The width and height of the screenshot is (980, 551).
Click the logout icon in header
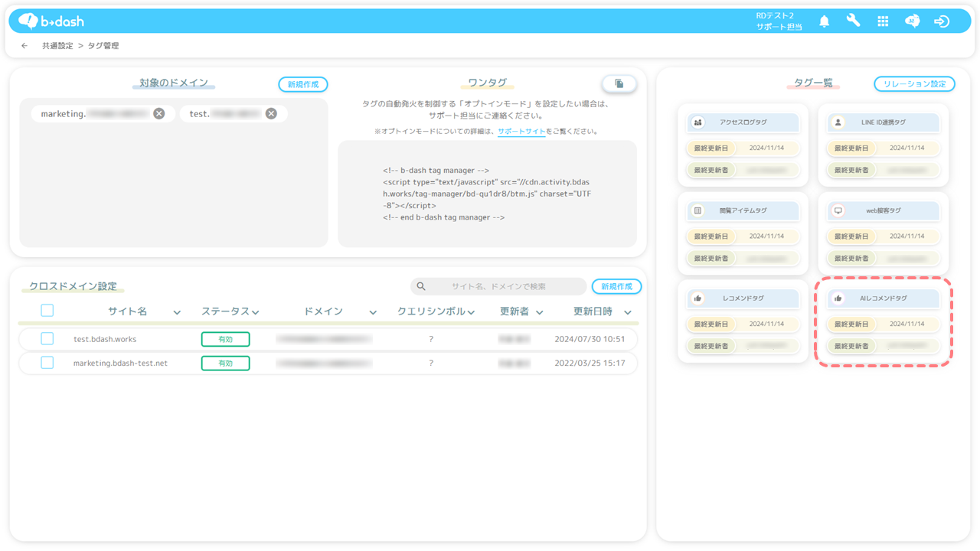click(942, 21)
